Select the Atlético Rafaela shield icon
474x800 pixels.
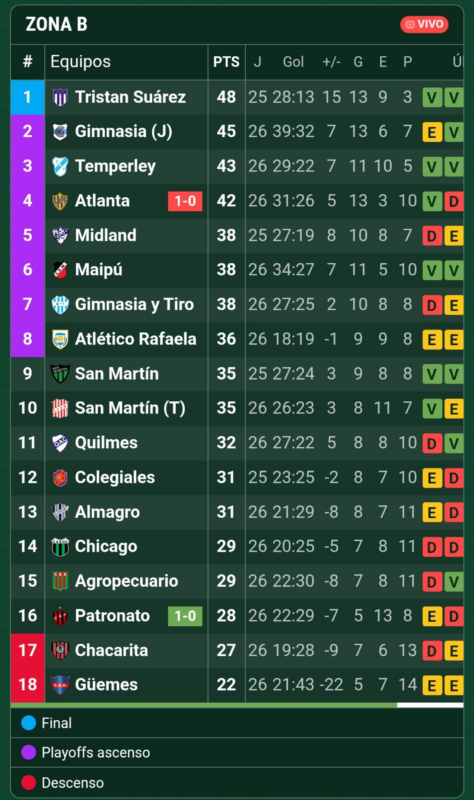coord(60,339)
